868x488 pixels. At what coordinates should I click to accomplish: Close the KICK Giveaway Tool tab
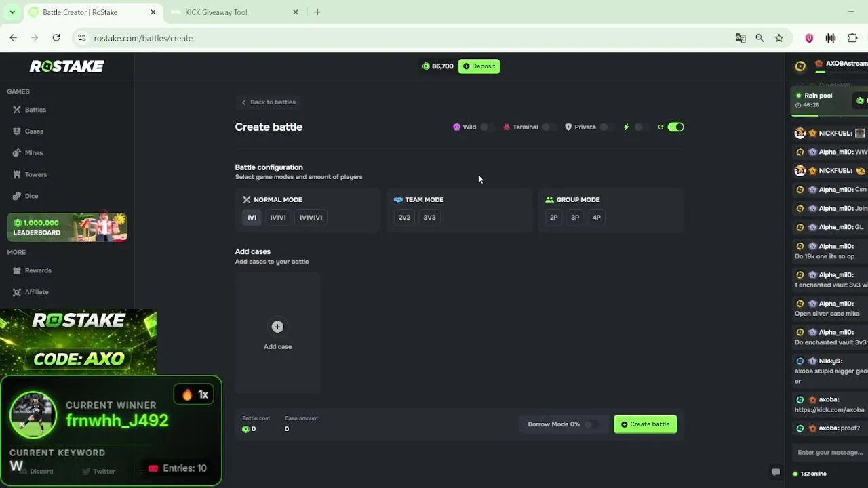click(296, 12)
